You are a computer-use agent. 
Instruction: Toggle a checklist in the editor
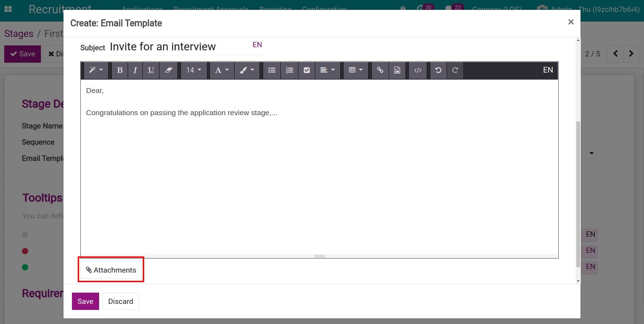[x=306, y=70]
